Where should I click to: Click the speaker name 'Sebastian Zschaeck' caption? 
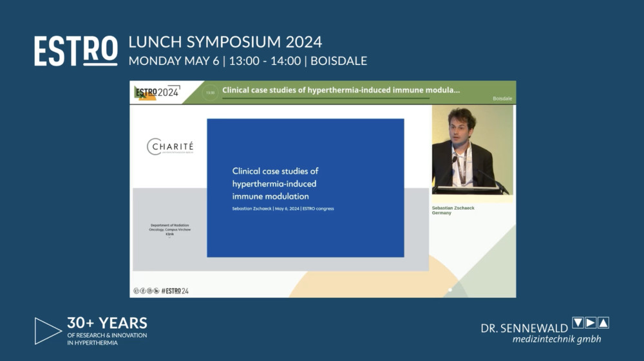[453, 208]
